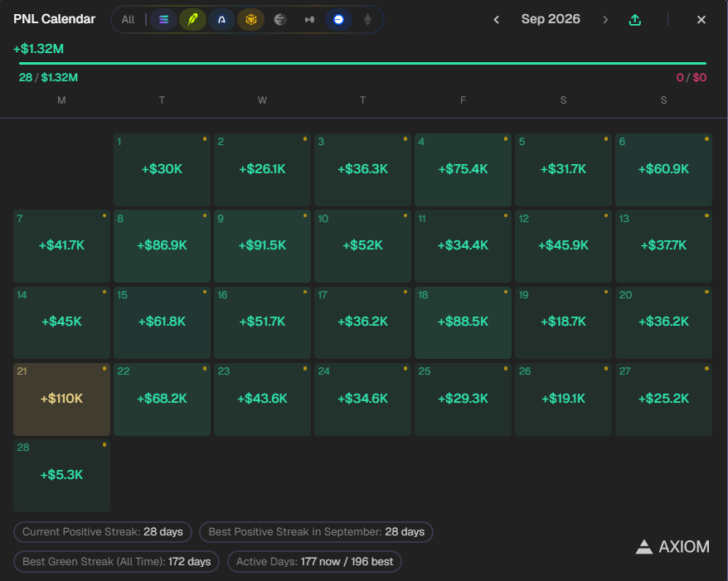728x581 pixels.
Task: Click the green PNL win-ratio bar
Action: point(362,63)
